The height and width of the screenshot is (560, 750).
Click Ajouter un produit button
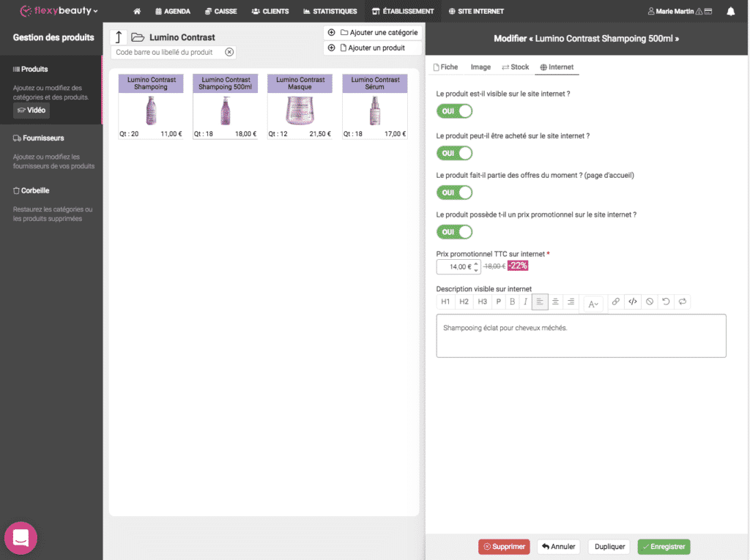tap(373, 48)
